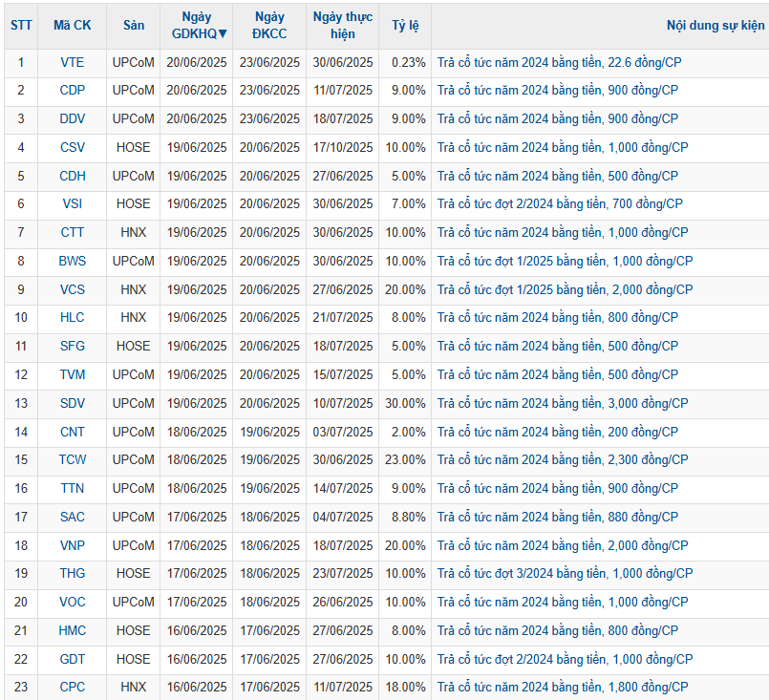The height and width of the screenshot is (700, 769).
Task: Click the Tỷ lệ column header
Action: tap(405, 26)
